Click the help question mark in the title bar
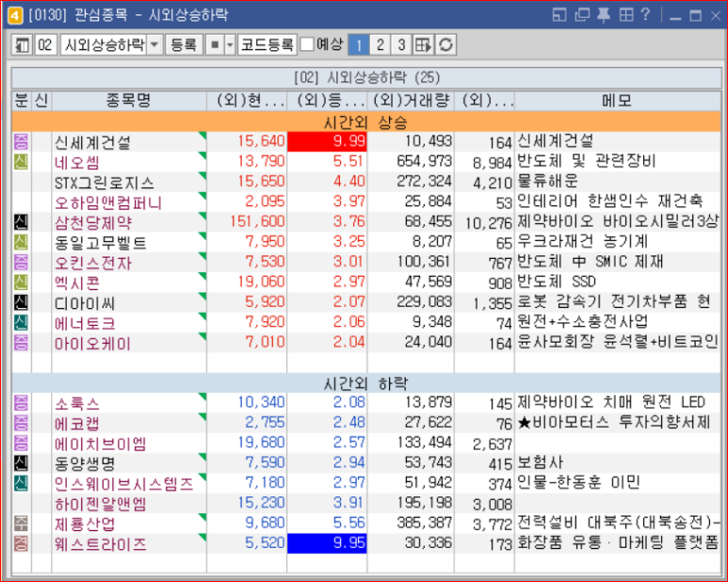The width and height of the screenshot is (728, 582). [645, 15]
